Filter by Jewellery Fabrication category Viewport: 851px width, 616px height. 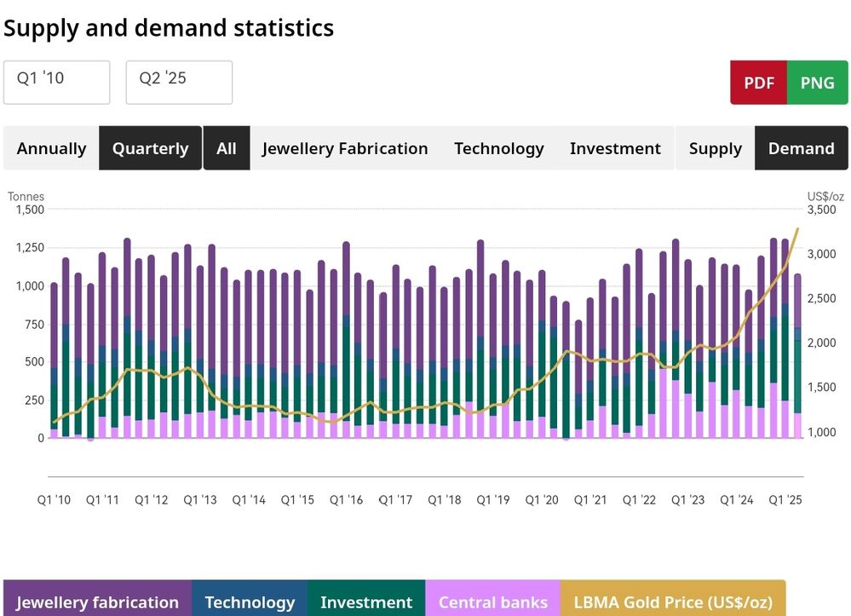point(344,148)
